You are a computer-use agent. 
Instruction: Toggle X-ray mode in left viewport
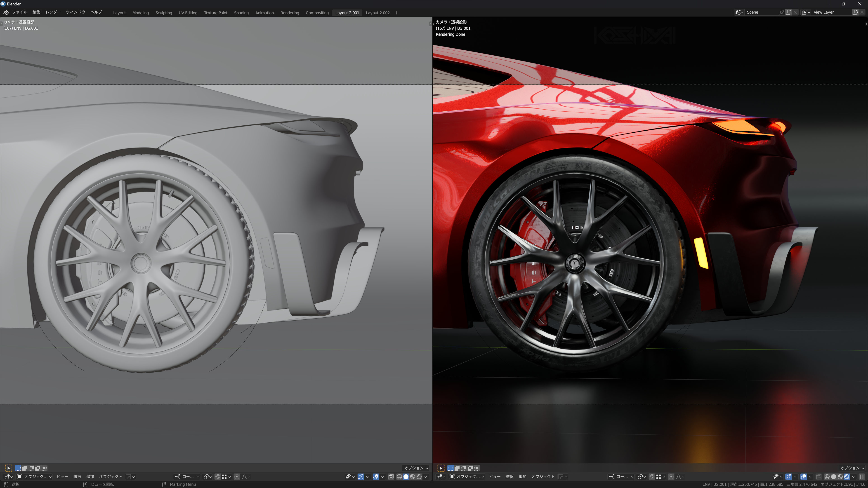[391, 476]
